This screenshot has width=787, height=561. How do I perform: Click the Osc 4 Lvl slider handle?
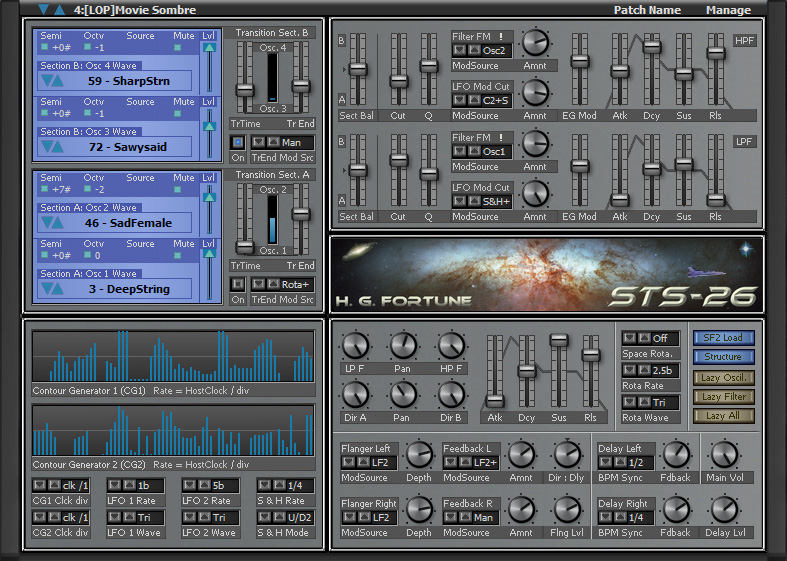point(209,48)
